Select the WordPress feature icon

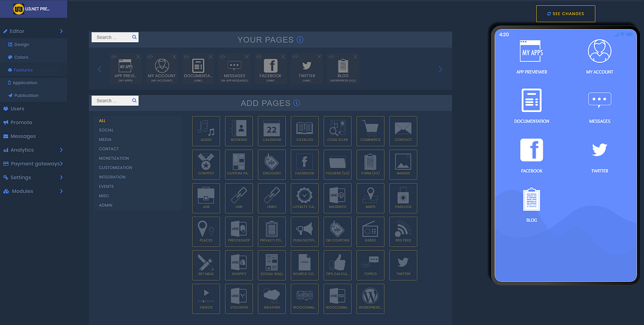coord(370,298)
